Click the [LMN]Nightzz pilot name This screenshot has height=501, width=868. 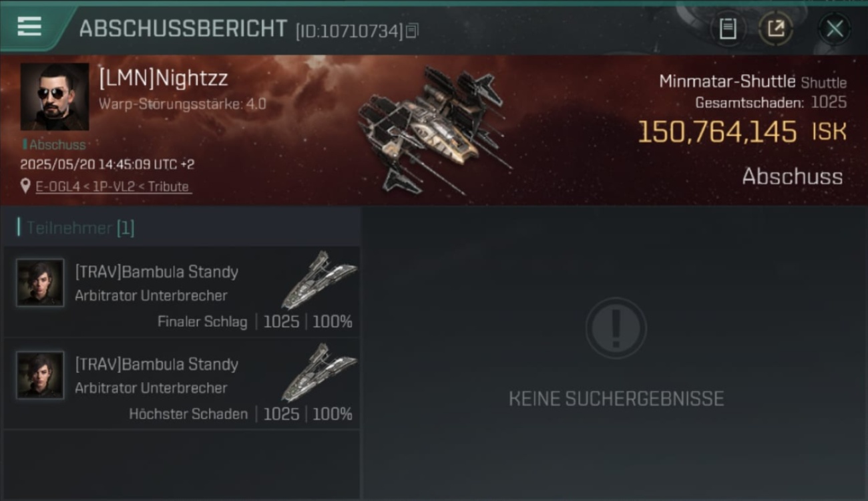tap(164, 78)
